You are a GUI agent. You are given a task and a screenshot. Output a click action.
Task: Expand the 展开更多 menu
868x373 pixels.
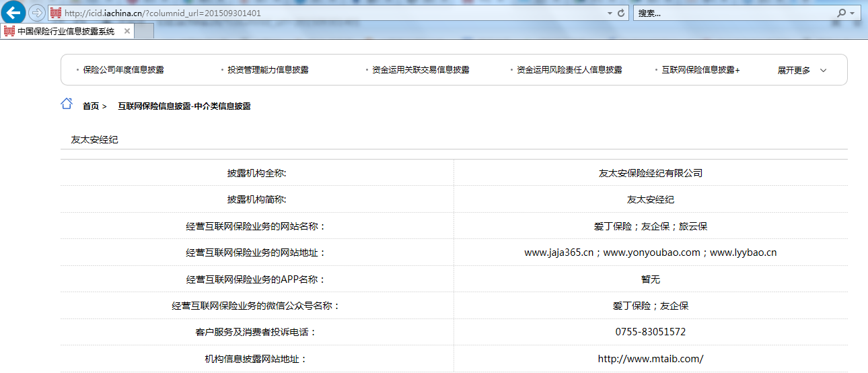pyautogui.click(x=794, y=70)
